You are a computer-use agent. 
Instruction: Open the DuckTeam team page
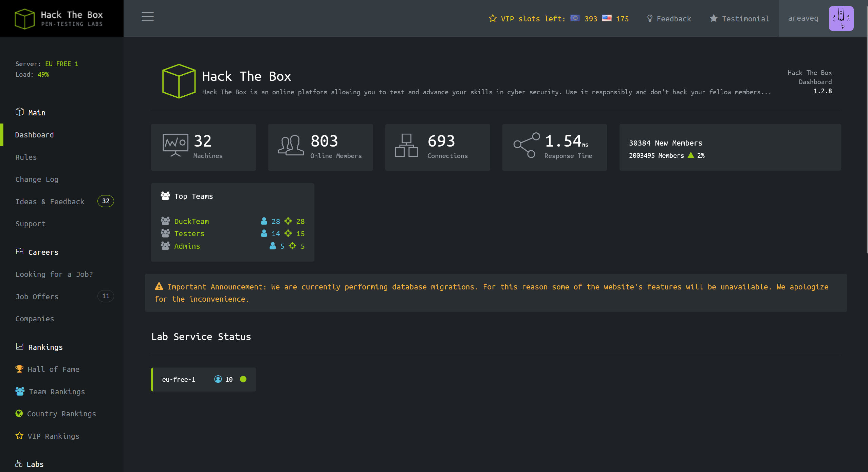pyautogui.click(x=191, y=221)
